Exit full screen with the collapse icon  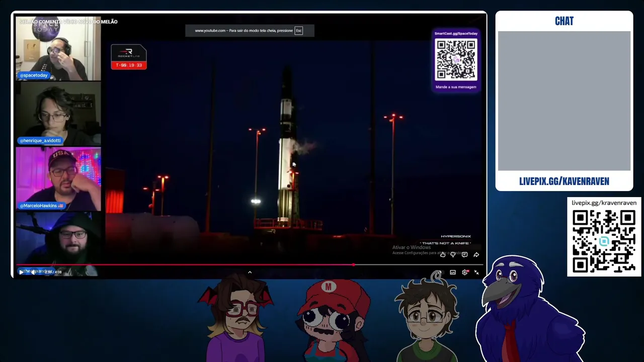(476, 273)
